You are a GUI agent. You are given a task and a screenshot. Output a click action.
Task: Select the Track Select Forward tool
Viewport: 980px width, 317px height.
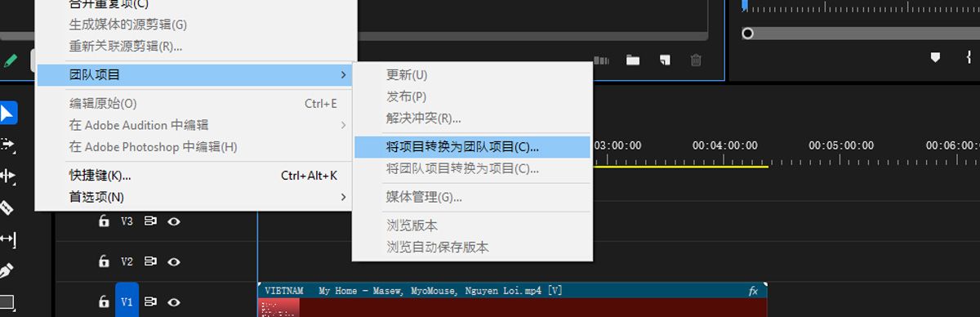click(7, 145)
